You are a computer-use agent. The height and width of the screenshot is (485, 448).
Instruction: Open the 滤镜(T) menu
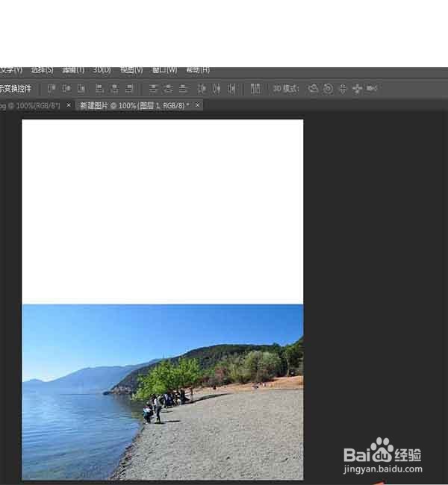pyautogui.click(x=73, y=70)
